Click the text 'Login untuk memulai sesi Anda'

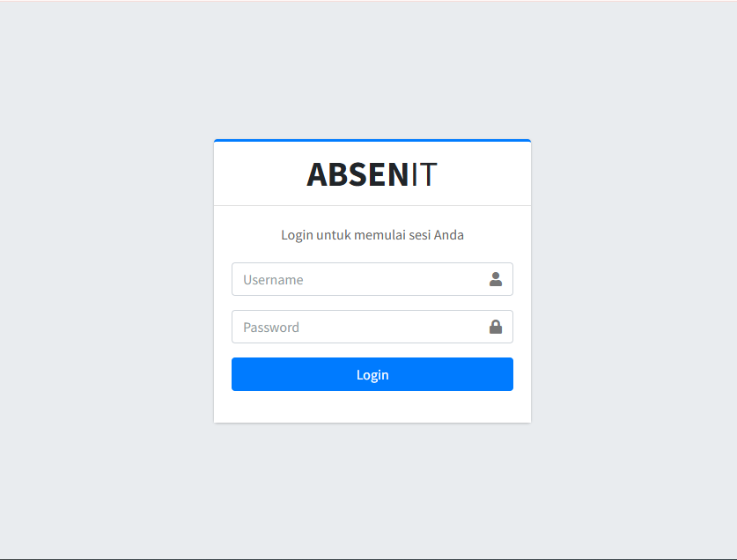[372, 234]
